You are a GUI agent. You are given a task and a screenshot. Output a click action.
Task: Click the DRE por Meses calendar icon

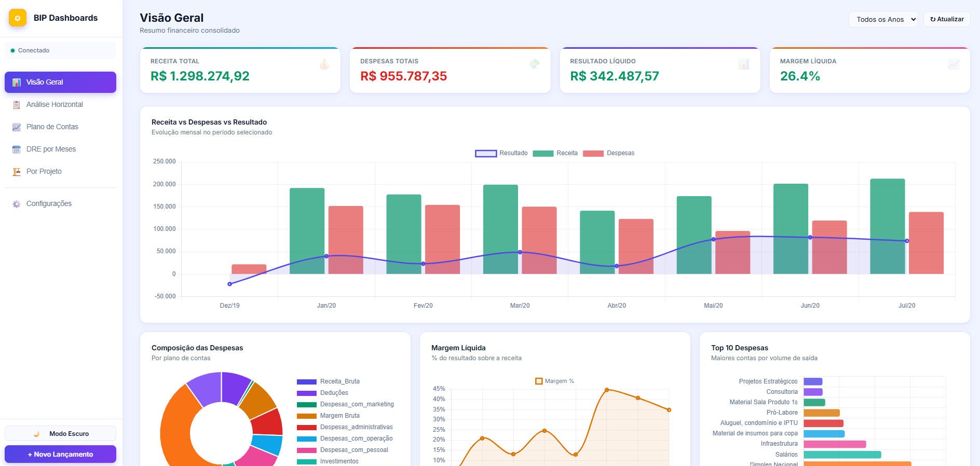point(17,149)
